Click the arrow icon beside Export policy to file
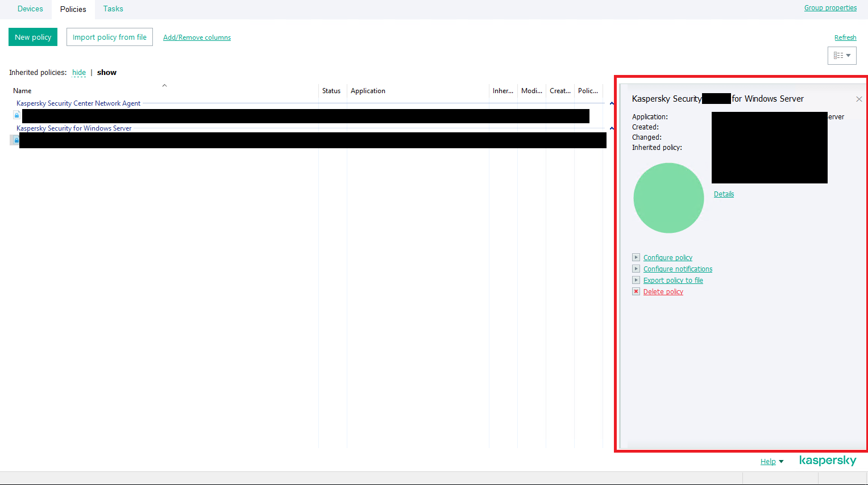868x485 pixels. point(636,280)
